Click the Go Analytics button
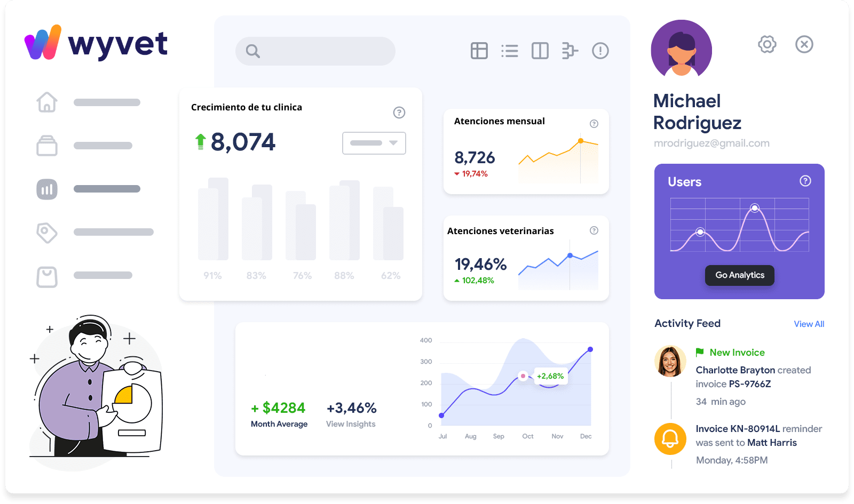This screenshot has height=504, width=854. click(740, 275)
